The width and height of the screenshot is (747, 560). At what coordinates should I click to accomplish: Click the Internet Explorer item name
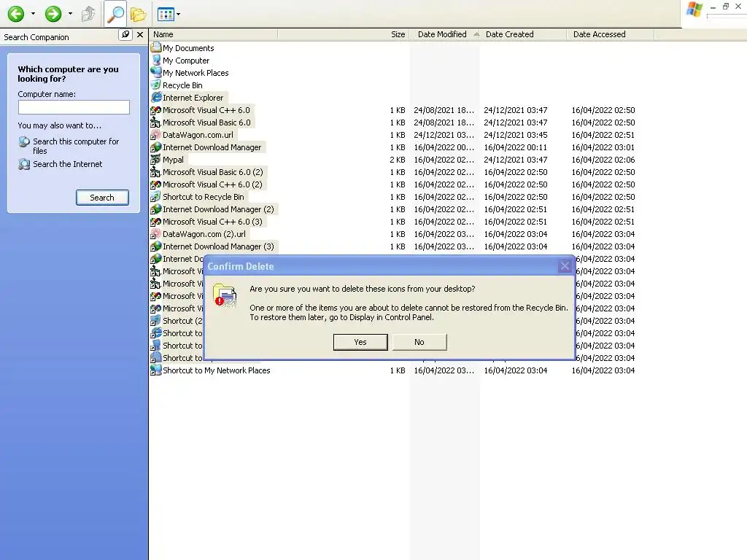coord(193,98)
